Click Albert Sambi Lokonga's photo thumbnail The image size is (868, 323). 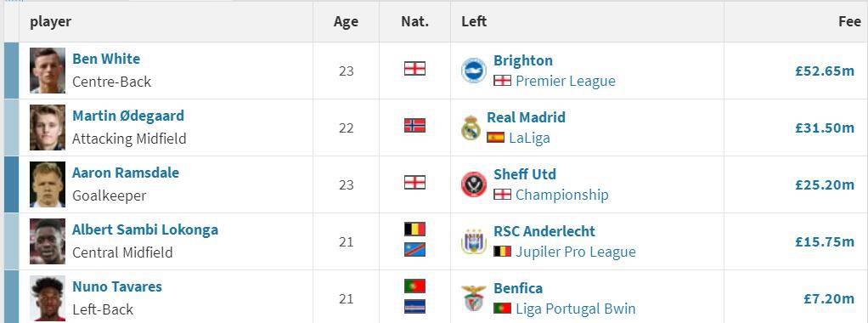coord(48,241)
